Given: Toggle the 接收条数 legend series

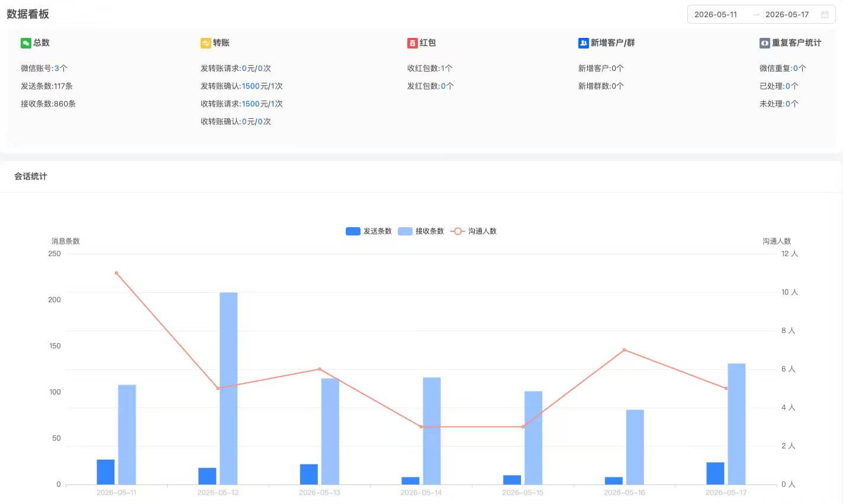Looking at the screenshot, I should pos(421,231).
